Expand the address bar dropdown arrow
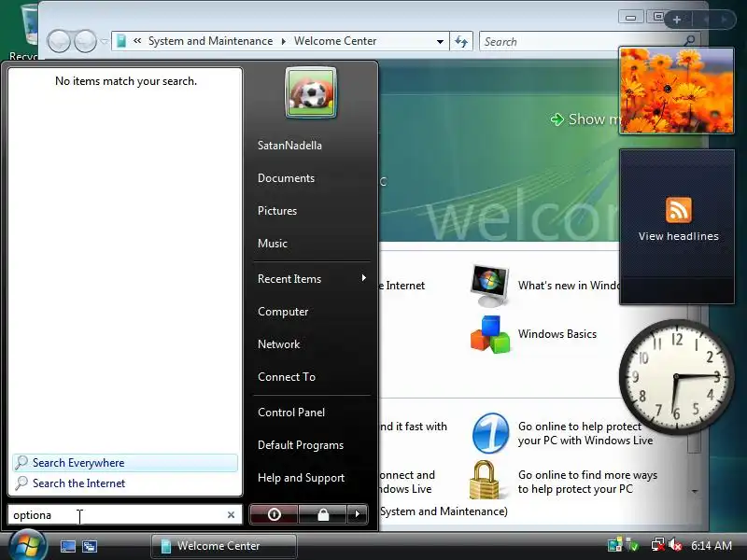 pos(440,41)
